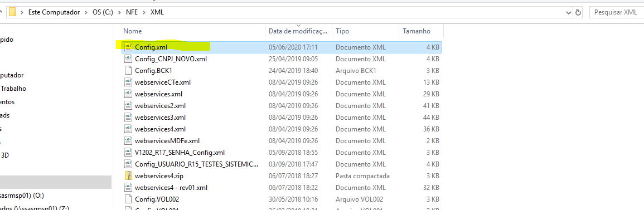644x210 pixels.
Task: Sort by Data de modificação column
Action: pyautogui.click(x=299, y=31)
